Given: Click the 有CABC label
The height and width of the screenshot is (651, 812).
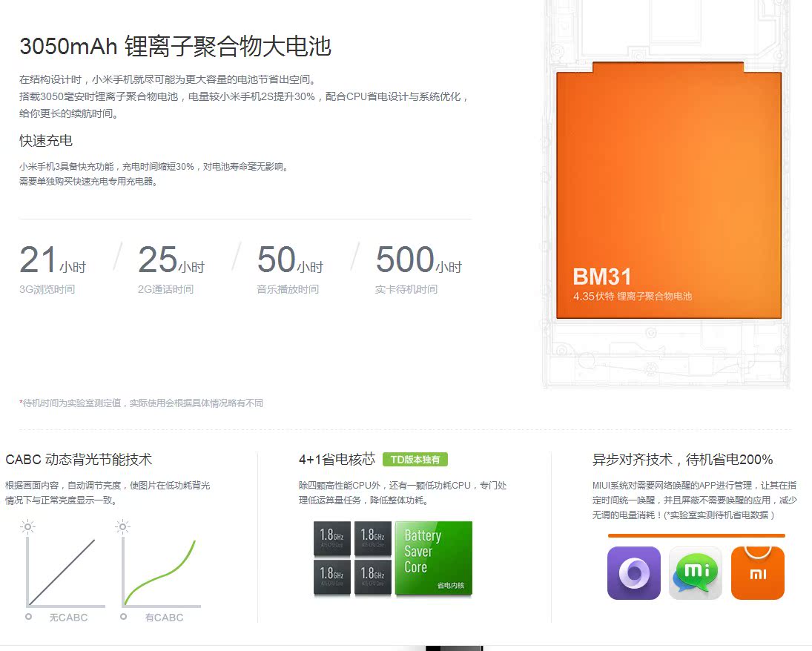Looking at the screenshot, I should (164, 618).
